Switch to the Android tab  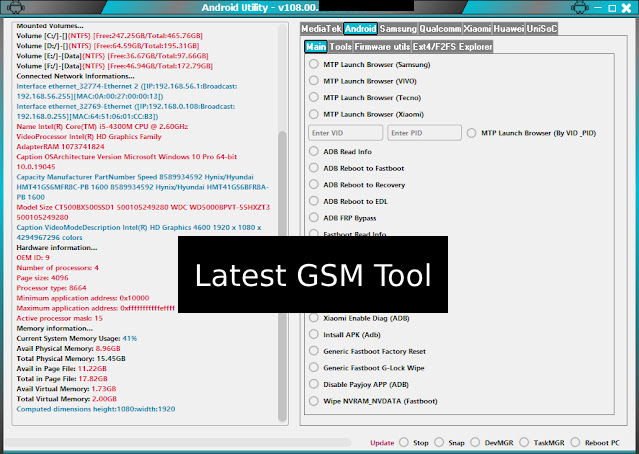pyautogui.click(x=360, y=29)
